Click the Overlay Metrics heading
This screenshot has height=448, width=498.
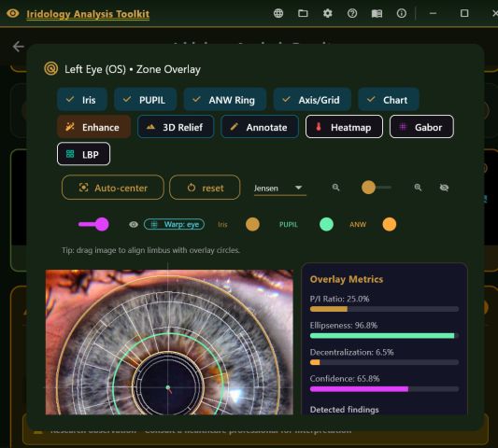coord(347,279)
